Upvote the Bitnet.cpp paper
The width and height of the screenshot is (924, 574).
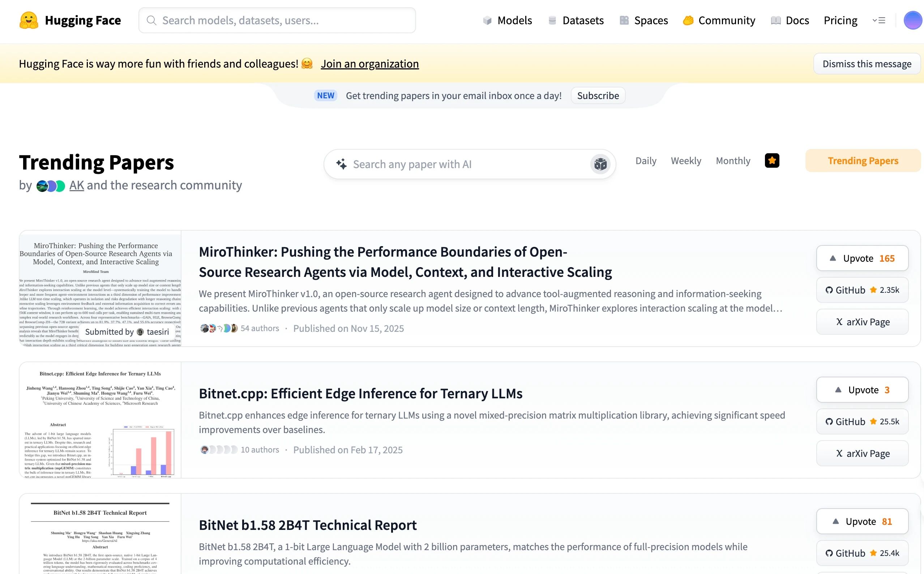862,390
